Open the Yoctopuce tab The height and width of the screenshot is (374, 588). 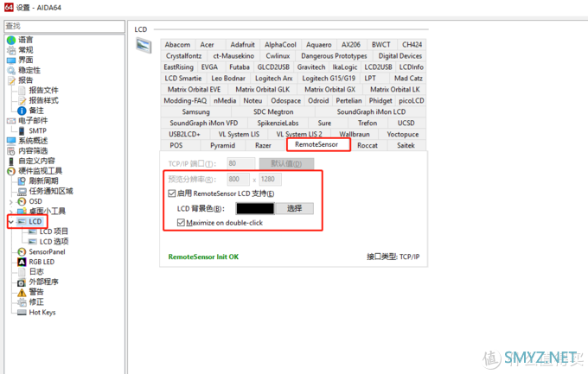[403, 134]
